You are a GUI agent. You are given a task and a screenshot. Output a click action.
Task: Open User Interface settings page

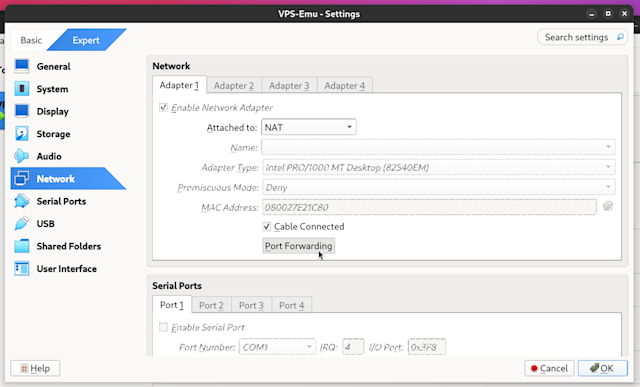67,269
